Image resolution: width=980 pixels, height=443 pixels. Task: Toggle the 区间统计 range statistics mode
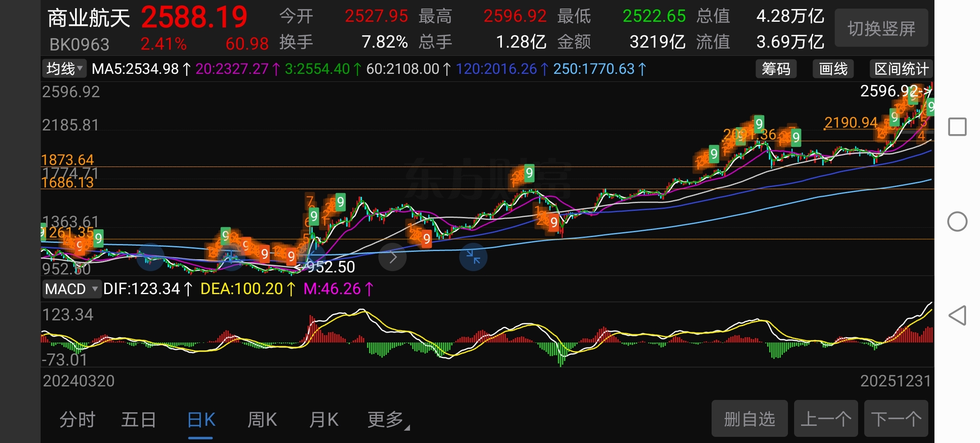click(x=901, y=69)
